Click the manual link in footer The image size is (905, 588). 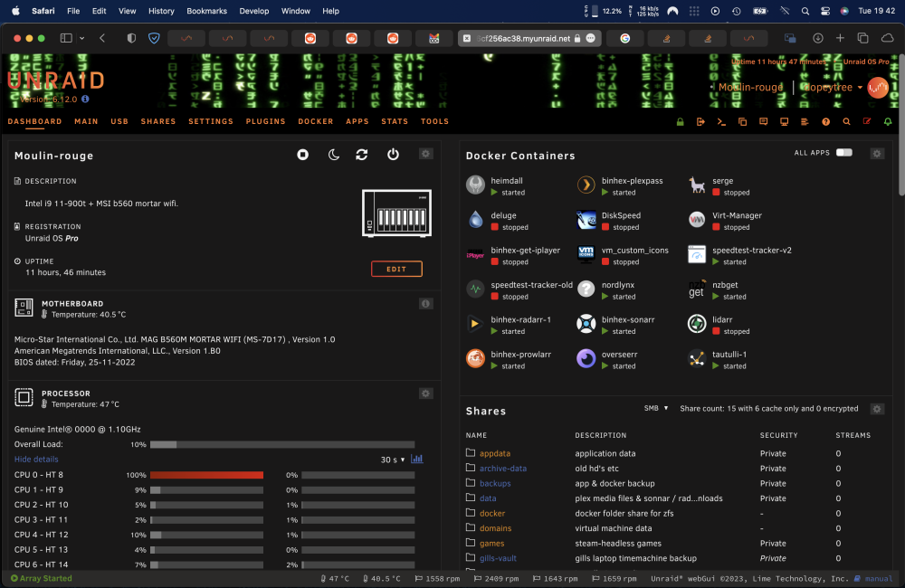[x=879, y=578]
